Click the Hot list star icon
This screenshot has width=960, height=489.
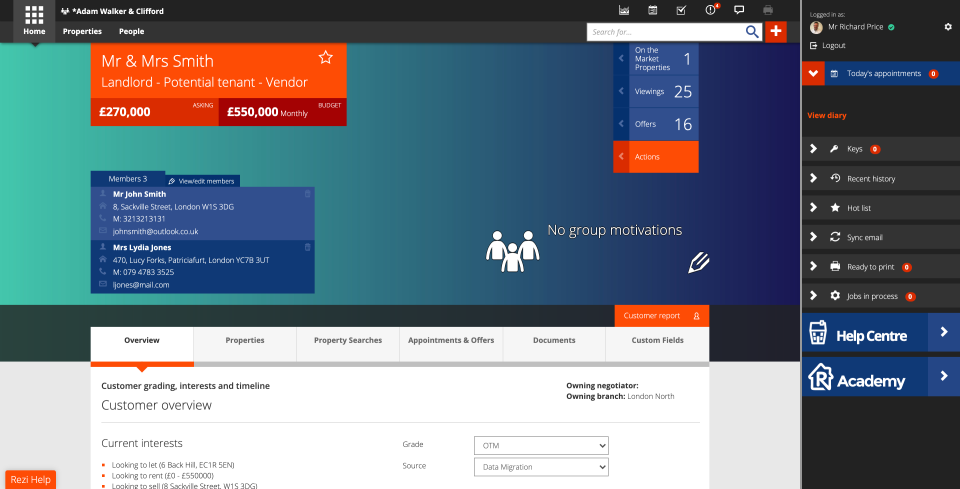835,207
